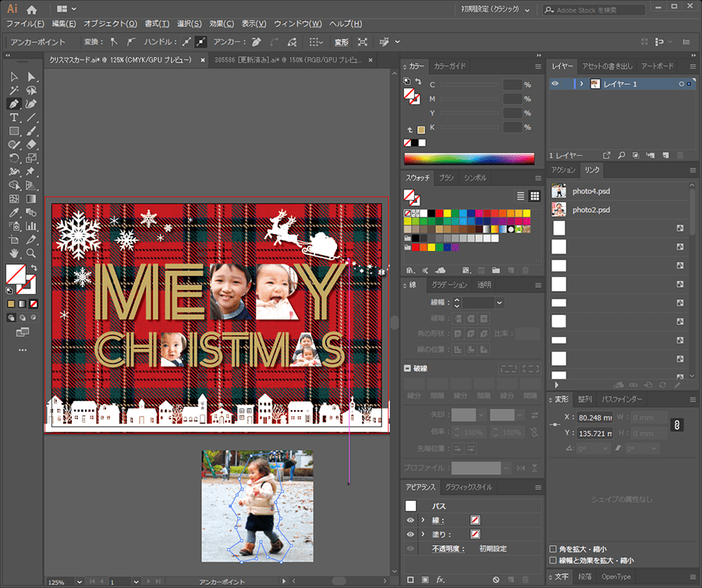The height and width of the screenshot is (588, 702).
Task: Click the constrain proportions link icon
Action: click(677, 425)
